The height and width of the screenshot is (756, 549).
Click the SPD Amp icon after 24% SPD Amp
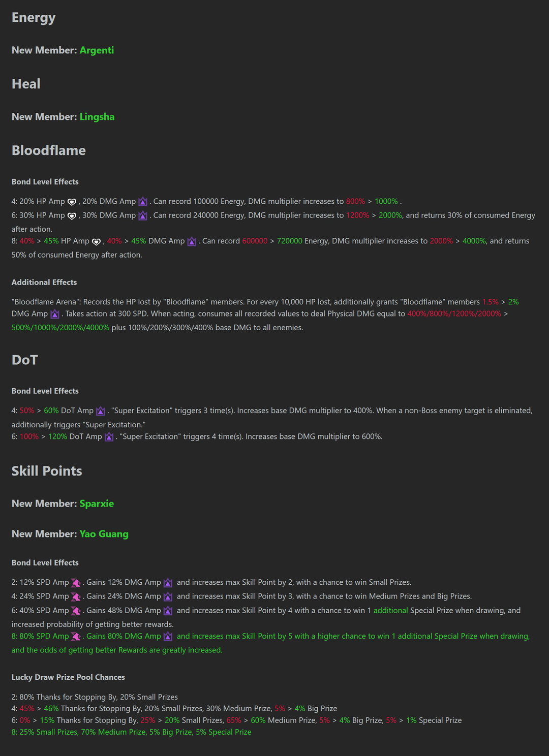point(76,596)
